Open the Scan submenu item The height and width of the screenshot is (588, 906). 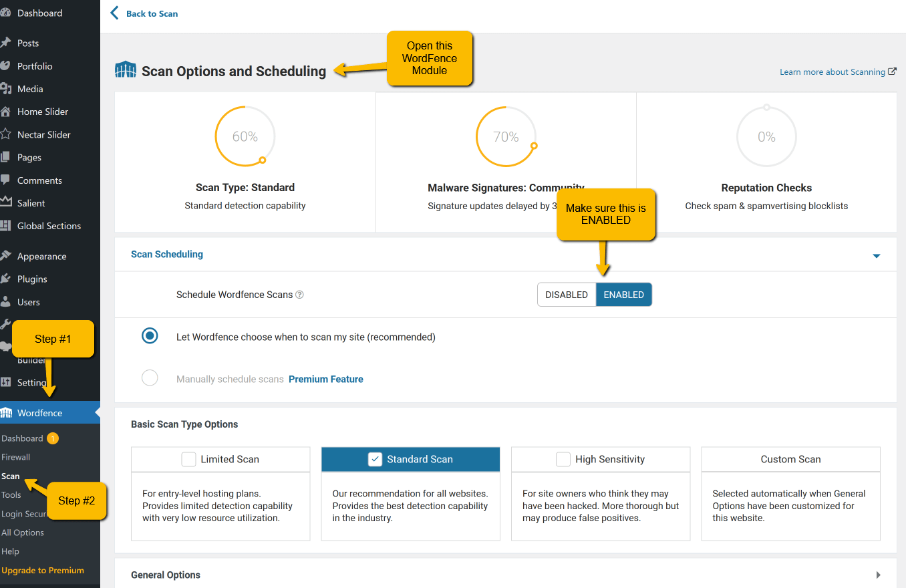[11, 476]
